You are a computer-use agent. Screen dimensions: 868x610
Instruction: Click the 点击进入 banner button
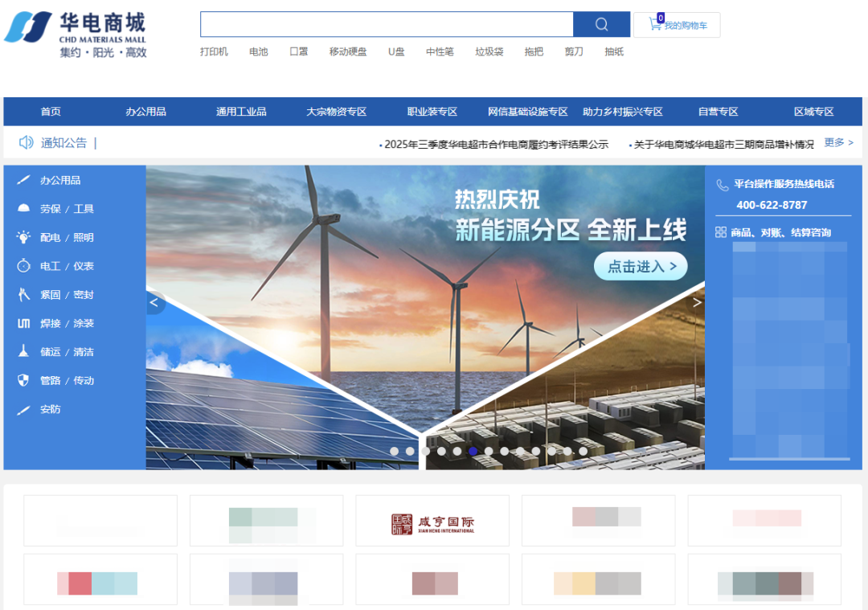641,267
